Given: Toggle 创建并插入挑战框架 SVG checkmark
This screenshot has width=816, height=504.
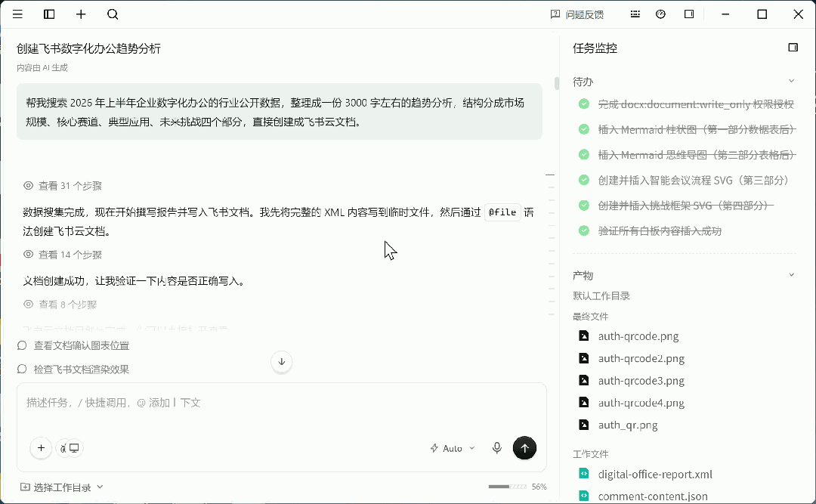Looking at the screenshot, I should pos(584,205).
